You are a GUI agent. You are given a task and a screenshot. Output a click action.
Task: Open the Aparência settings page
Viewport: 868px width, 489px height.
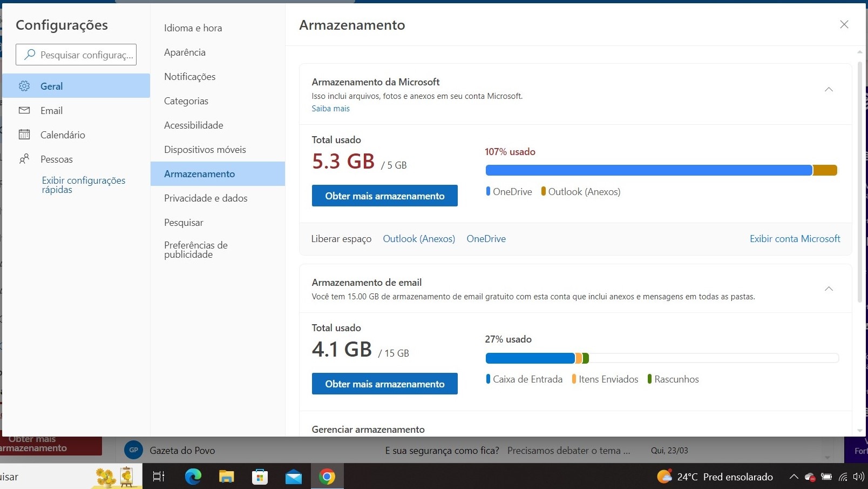[x=218, y=52]
